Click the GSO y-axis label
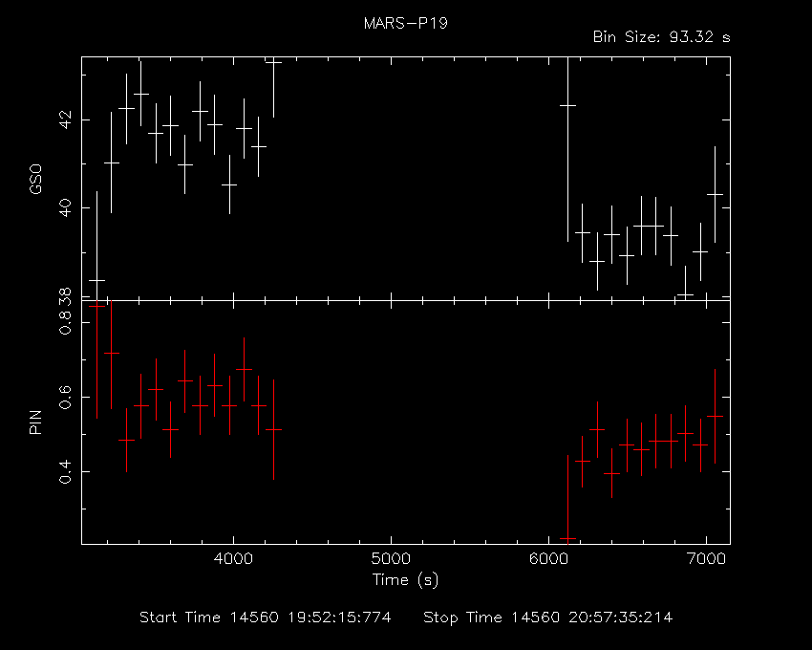 (35, 180)
